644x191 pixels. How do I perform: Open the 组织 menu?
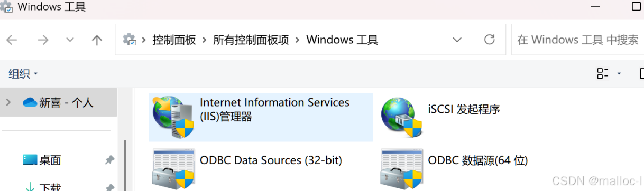(x=23, y=74)
